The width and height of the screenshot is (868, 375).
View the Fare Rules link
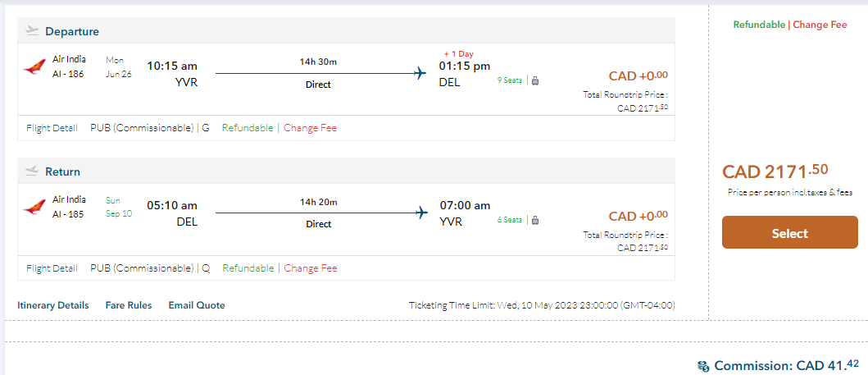pos(129,305)
